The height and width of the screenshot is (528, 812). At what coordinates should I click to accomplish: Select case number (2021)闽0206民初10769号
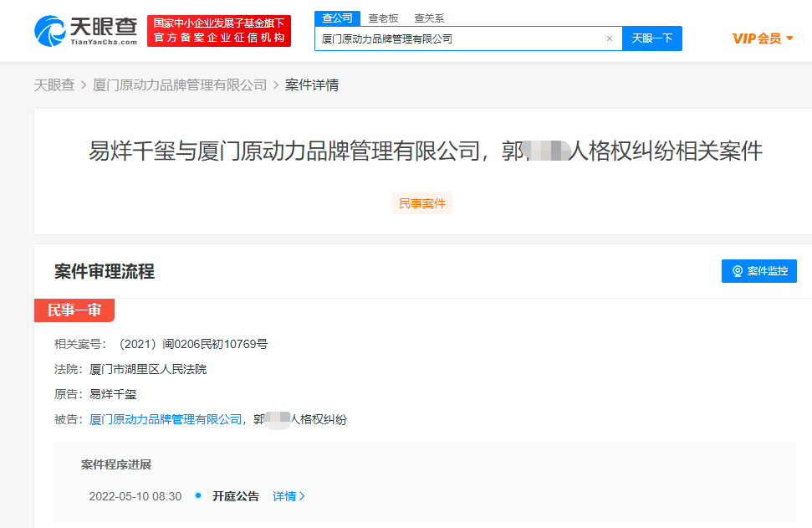(x=190, y=344)
